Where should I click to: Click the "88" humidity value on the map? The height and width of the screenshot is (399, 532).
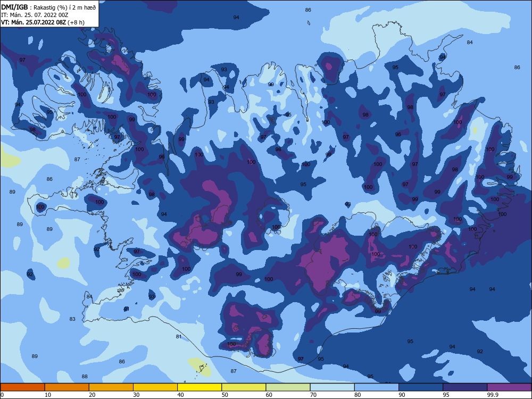tap(85, 376)
